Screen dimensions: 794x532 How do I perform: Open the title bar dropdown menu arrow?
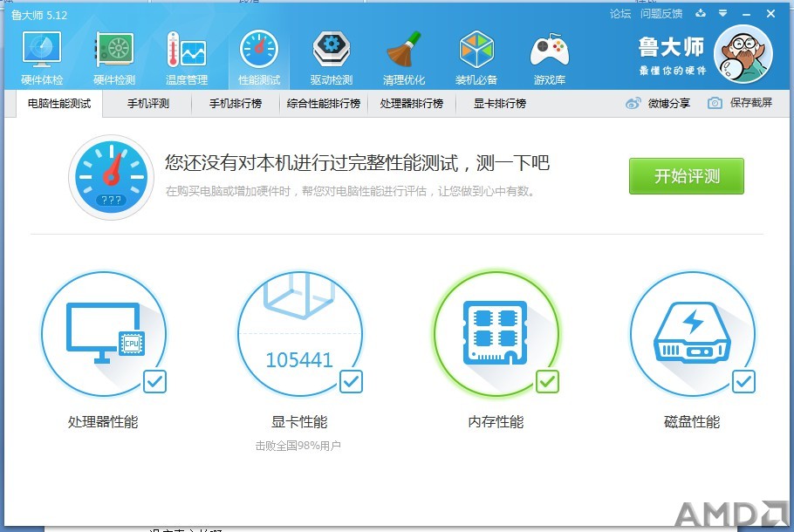pyautogui.click(x=723, y=14)
